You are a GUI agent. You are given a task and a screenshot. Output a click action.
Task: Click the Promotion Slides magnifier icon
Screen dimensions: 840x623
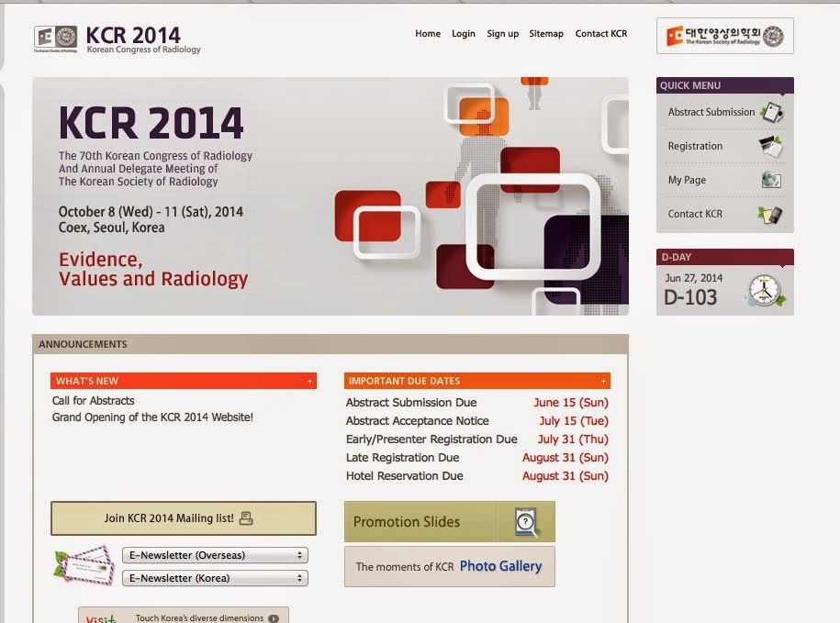527,522
